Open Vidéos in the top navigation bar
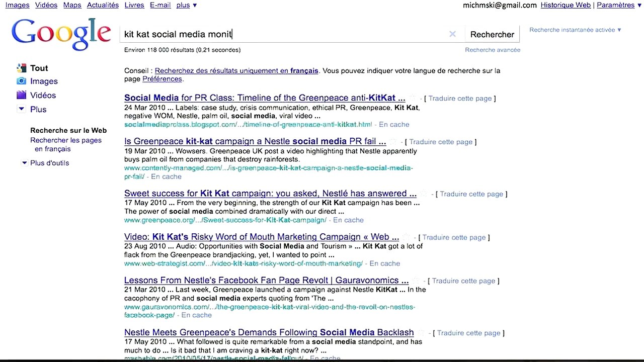Screen dimensions: 644x362 [46, 5]
